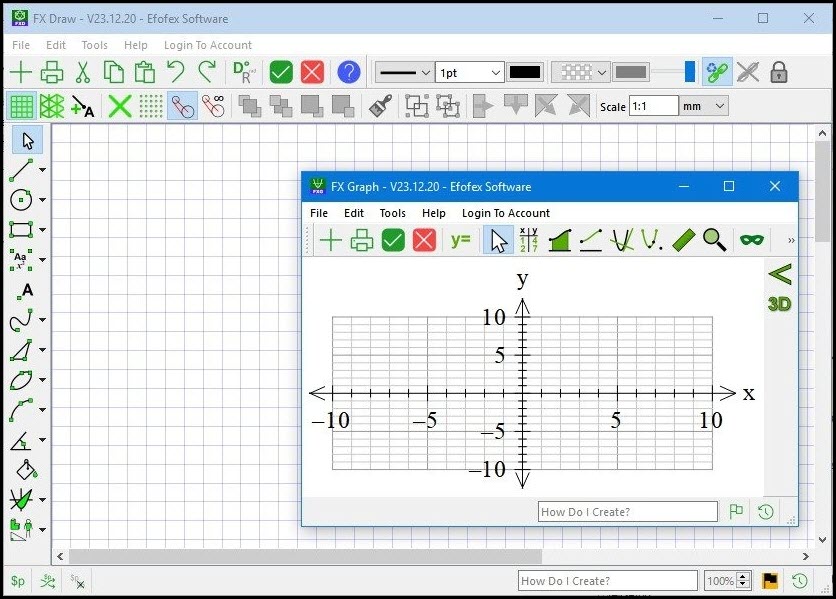Click the FX Graph How Do I Create field

[x=628, y=512]
